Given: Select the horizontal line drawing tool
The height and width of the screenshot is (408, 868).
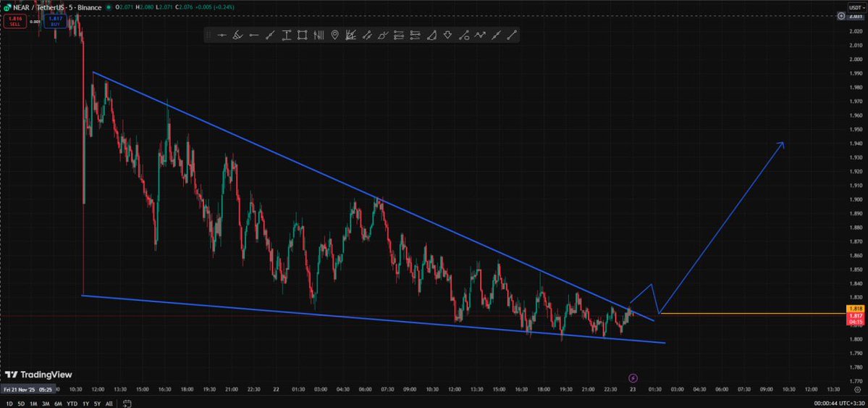Looking at the screenshot, I should pos(222,36).
